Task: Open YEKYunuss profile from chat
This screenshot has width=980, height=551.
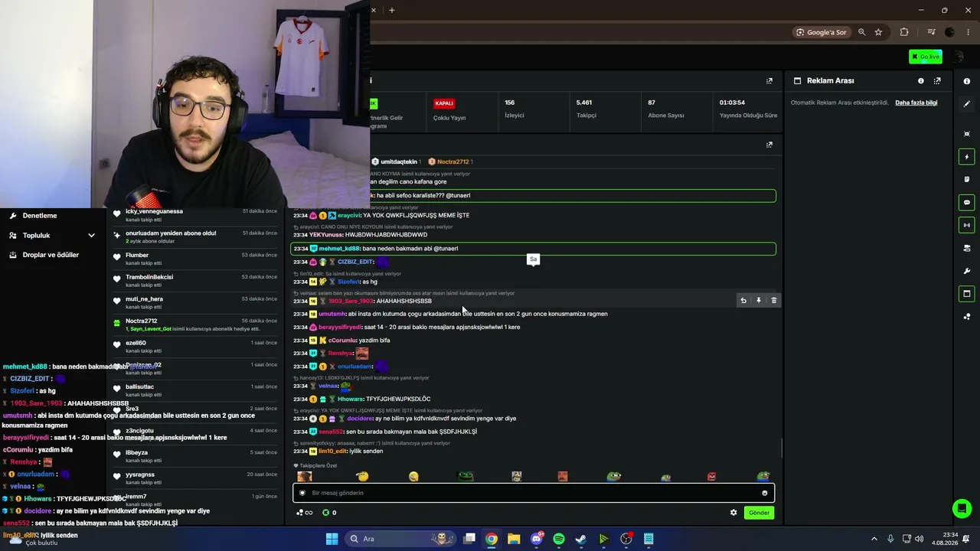Action: pyautogui.click(x=326, y=235)
